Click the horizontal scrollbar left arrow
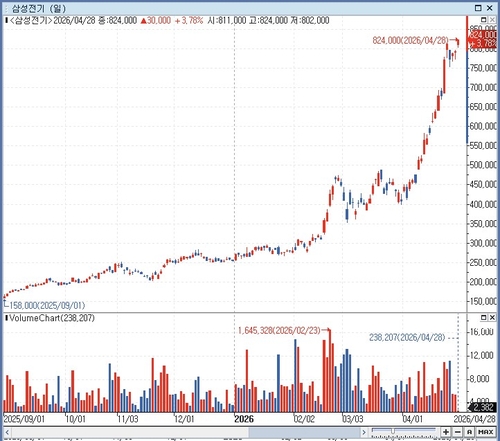This screenshot has height=441, width=500. (7, 432)
